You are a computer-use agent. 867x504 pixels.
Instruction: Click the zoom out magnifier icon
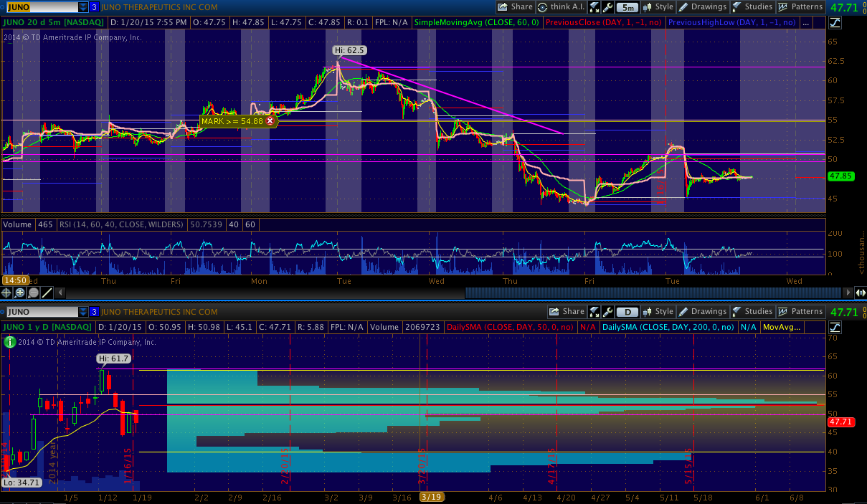tap(33, 293)
